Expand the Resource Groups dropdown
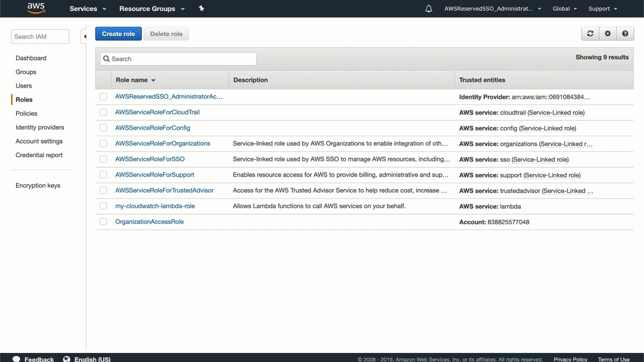 [x=152, y=9]
